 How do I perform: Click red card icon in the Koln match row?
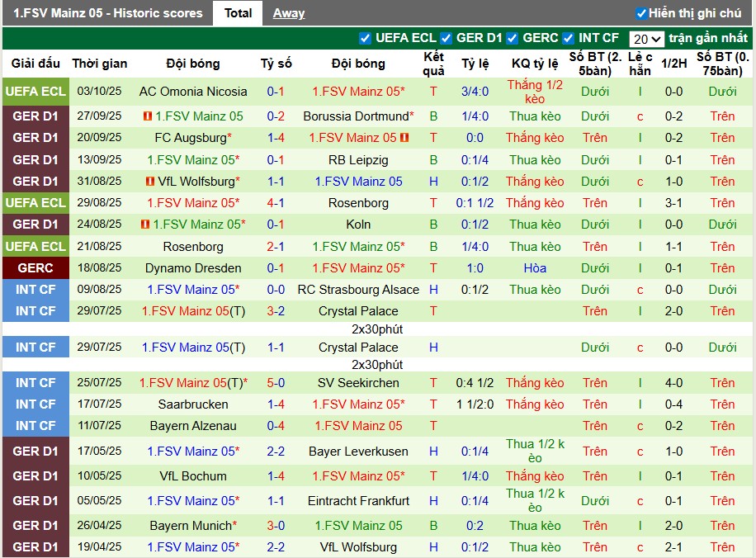(x=145, y=225)
